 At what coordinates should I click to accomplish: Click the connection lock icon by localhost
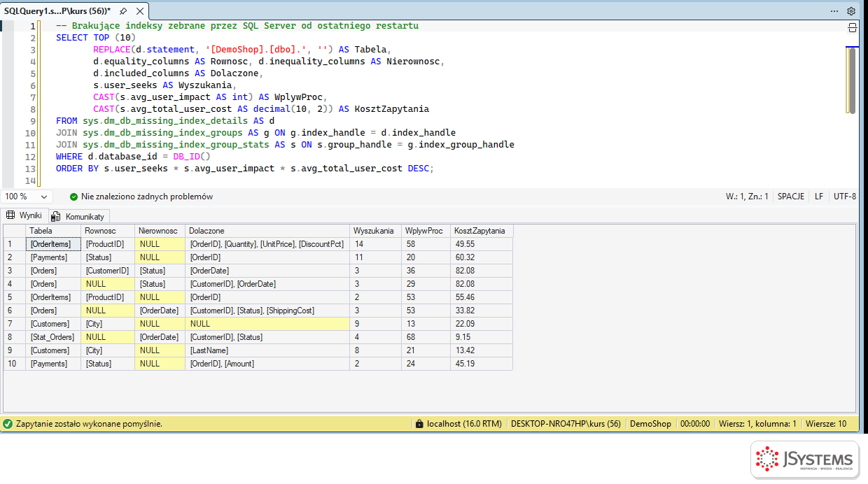click(419, 424)
